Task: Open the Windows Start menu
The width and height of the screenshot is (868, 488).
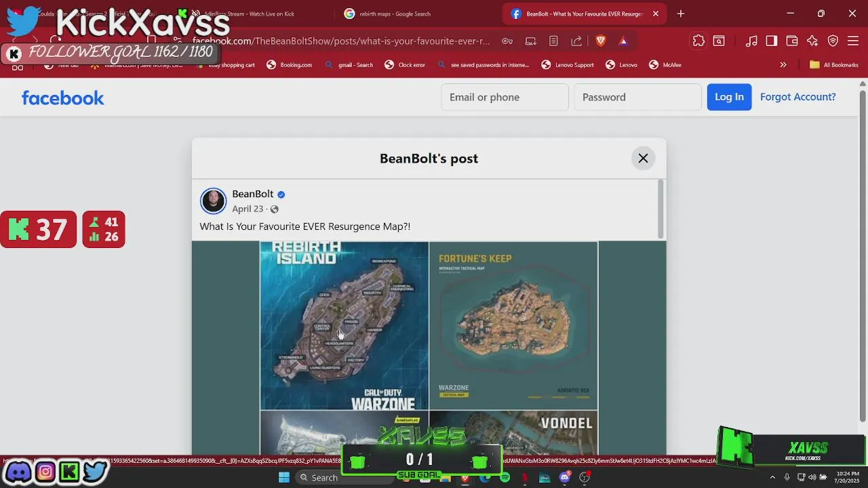Action: point(284,477)
